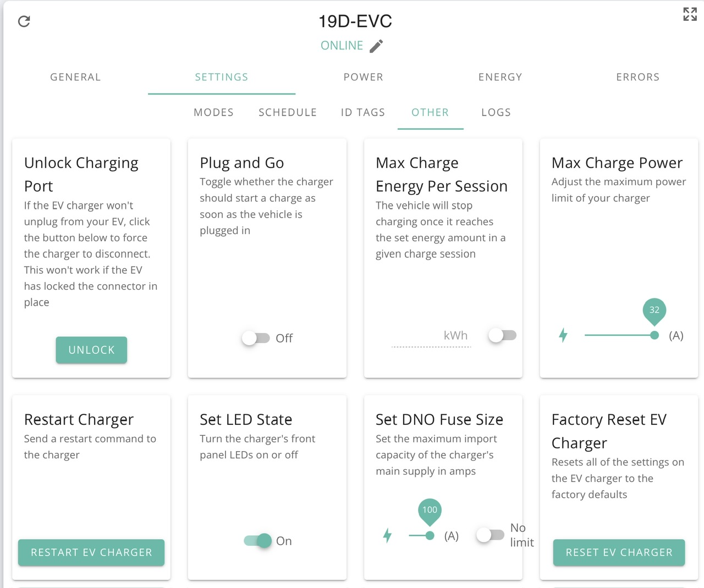Toggle the No limit fuse switch
Image resolution: width=704 pixels, height=588 pixels.
490,535
